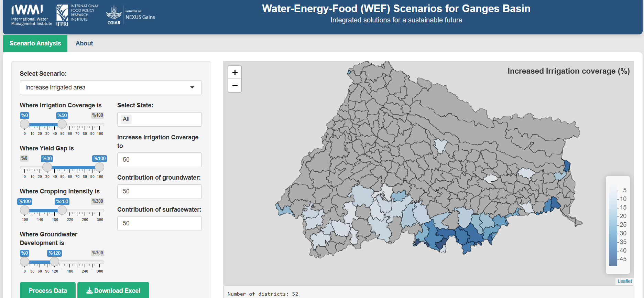
Task: Zoom into the map using the plus button
Action: point(235,72)
